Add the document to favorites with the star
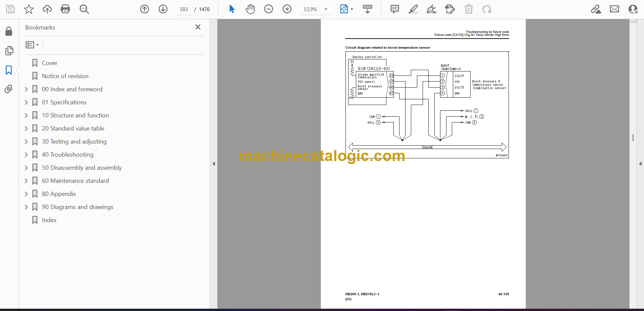Viewport: 644px width, 311px height. pos(29,9)
